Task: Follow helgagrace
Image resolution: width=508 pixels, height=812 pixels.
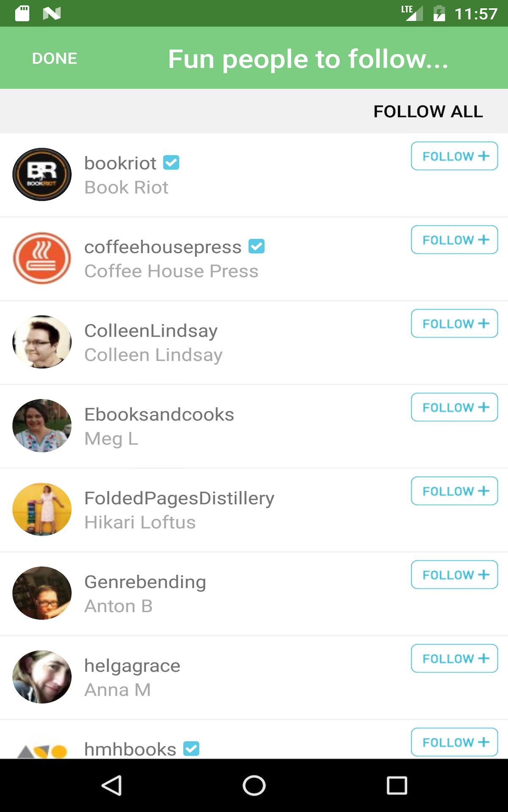Action: [x=454, y=658]
